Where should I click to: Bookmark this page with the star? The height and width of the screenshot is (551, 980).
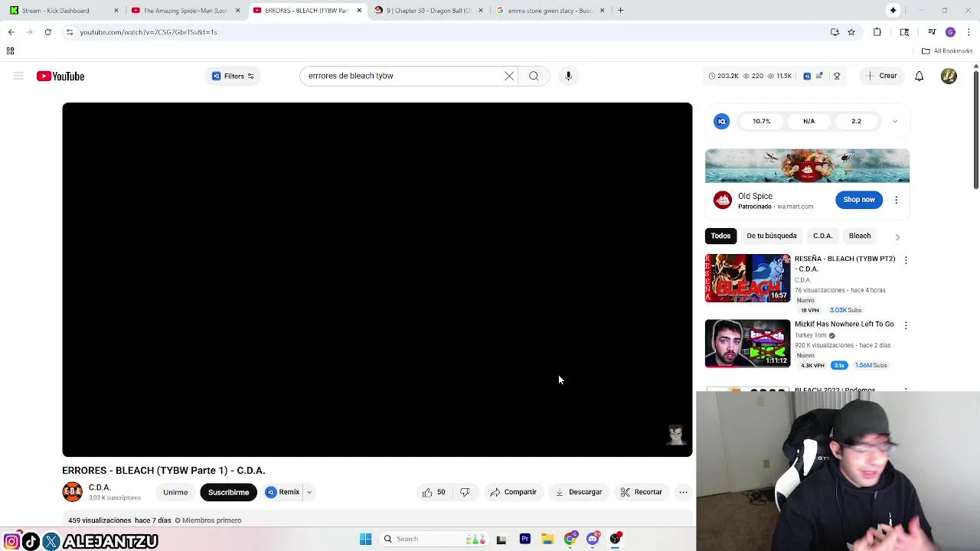pos(851,32)
